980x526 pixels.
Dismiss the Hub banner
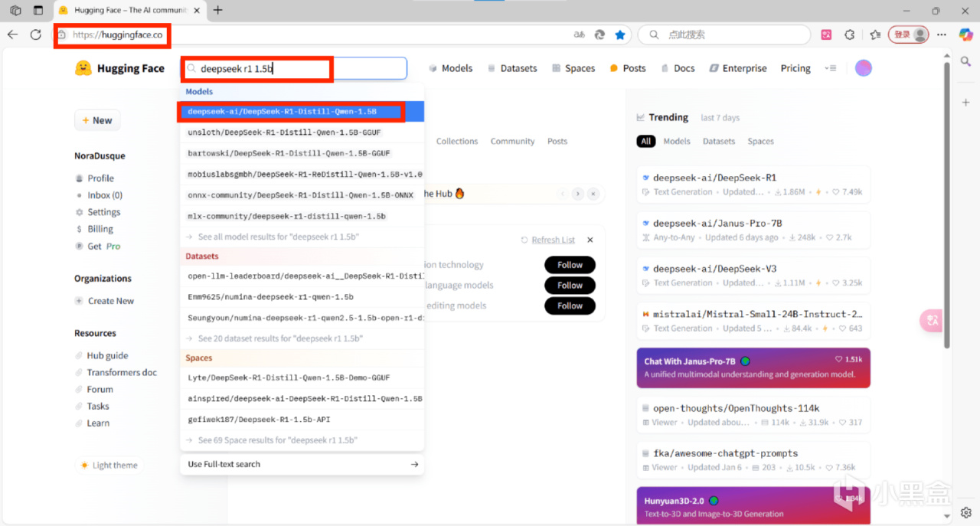click(x=593, y=194)
